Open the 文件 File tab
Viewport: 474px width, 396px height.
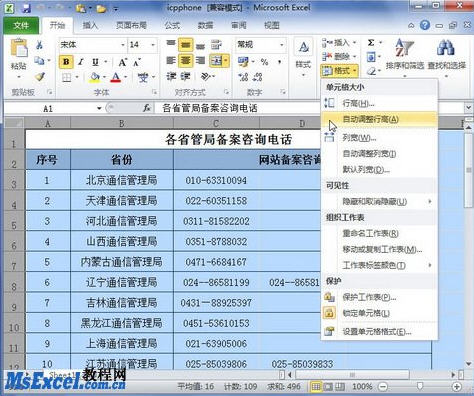(21, 25)
